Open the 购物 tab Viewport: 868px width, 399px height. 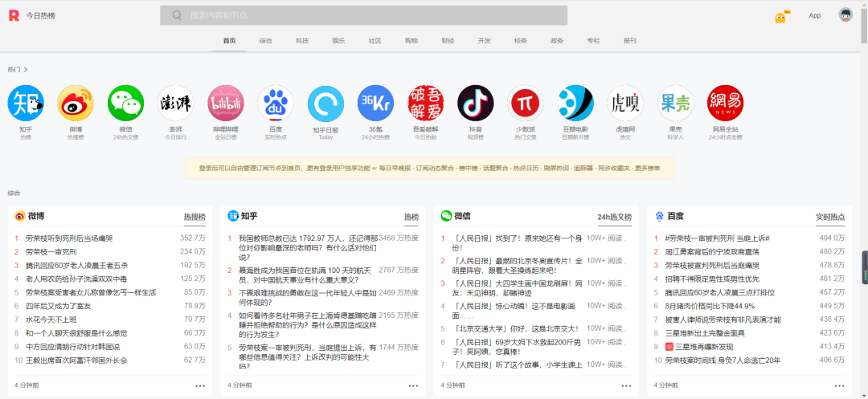point(411,41)
